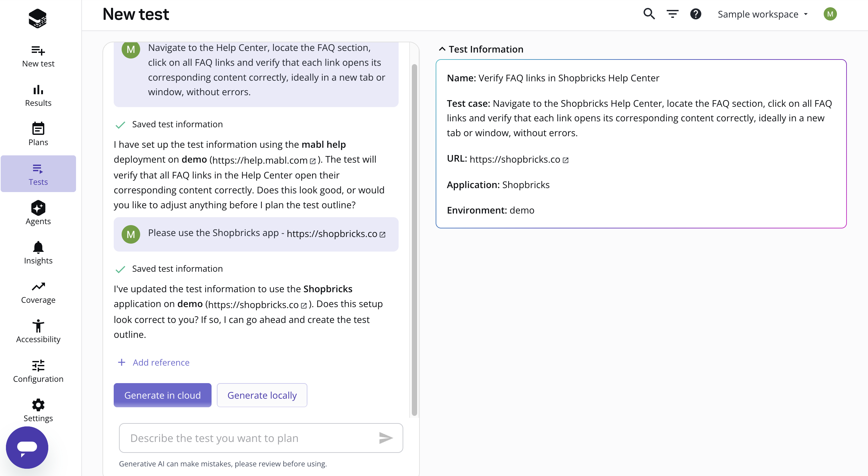868x476 pixels.
Task: Open the search magnifier icon
Action: pyautogui.click(x=649, y=14)
